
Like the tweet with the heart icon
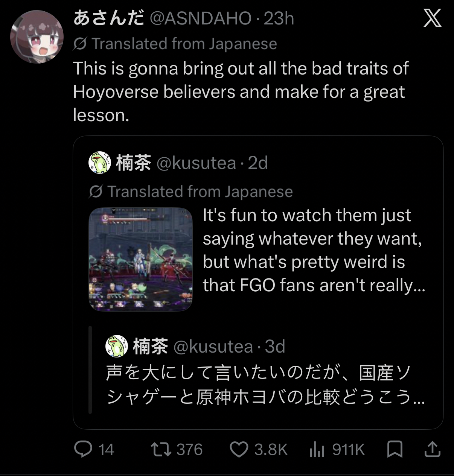(239, 449)
